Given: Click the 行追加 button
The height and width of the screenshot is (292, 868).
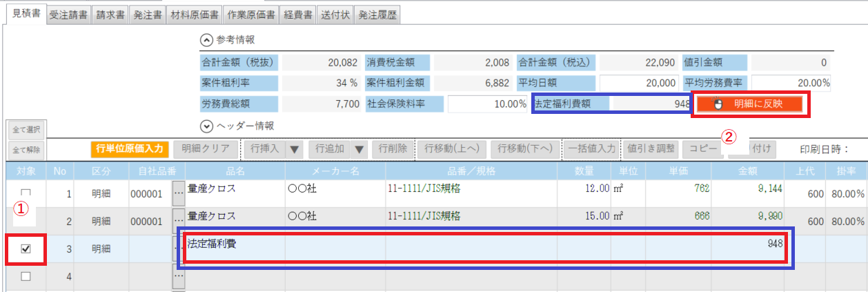Looking at the screenshot, I should 330,148.
